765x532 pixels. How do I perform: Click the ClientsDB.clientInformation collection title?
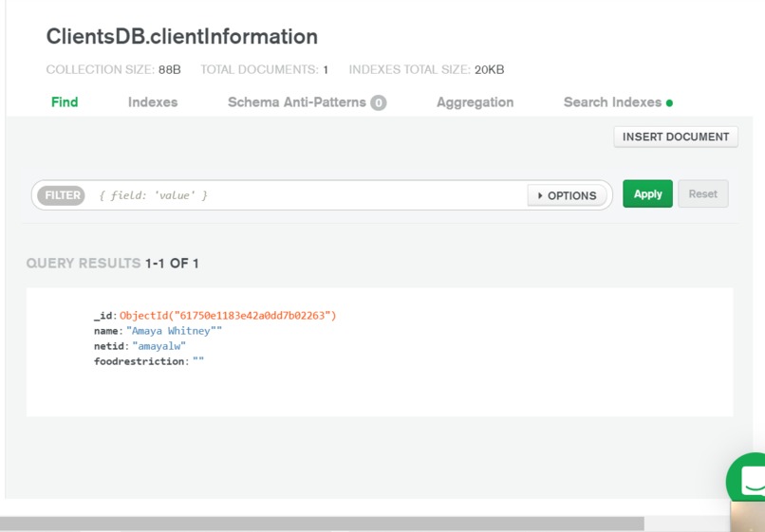tap(182, 37)
